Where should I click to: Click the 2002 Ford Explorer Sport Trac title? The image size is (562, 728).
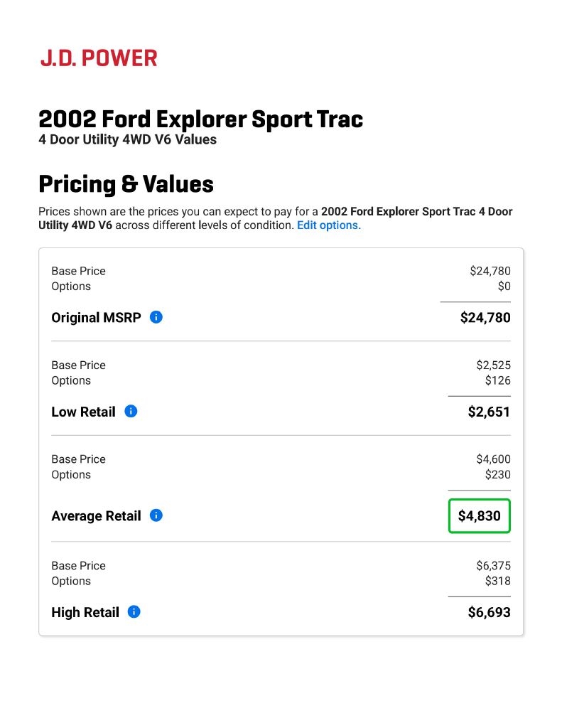200,119
